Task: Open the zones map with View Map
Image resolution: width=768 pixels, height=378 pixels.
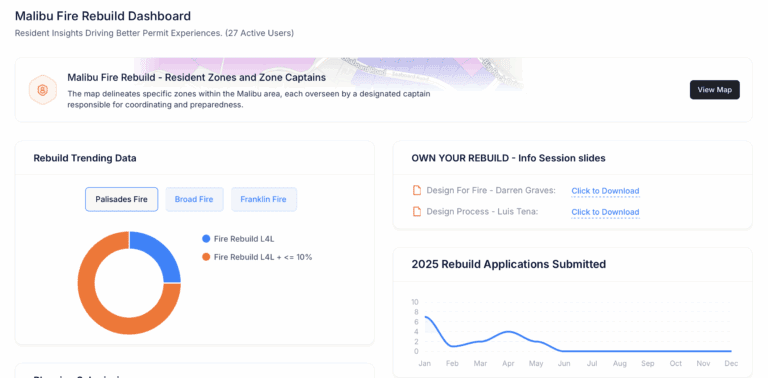Action: tap(715, 90)
